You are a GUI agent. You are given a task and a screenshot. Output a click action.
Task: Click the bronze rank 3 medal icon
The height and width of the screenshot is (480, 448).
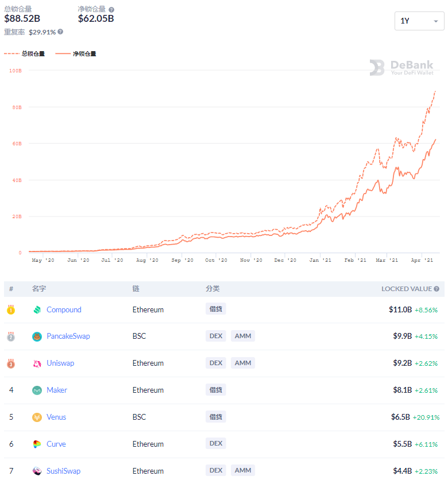(11, 363)
